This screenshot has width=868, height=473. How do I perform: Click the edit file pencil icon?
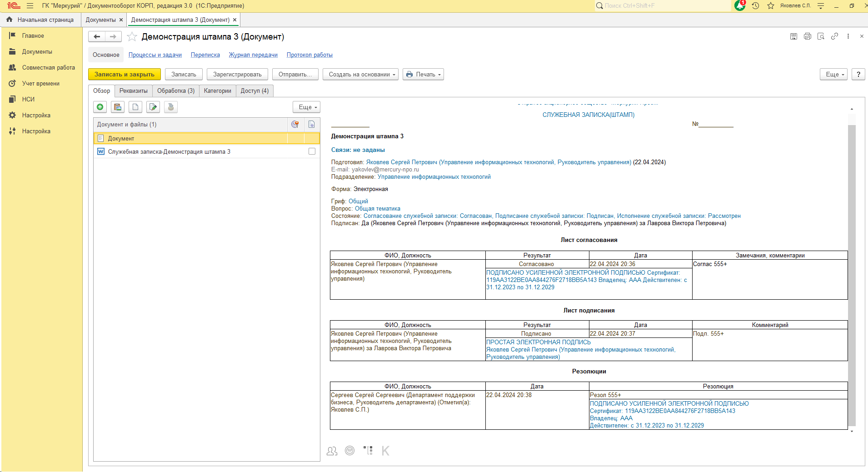pos(153,107)
